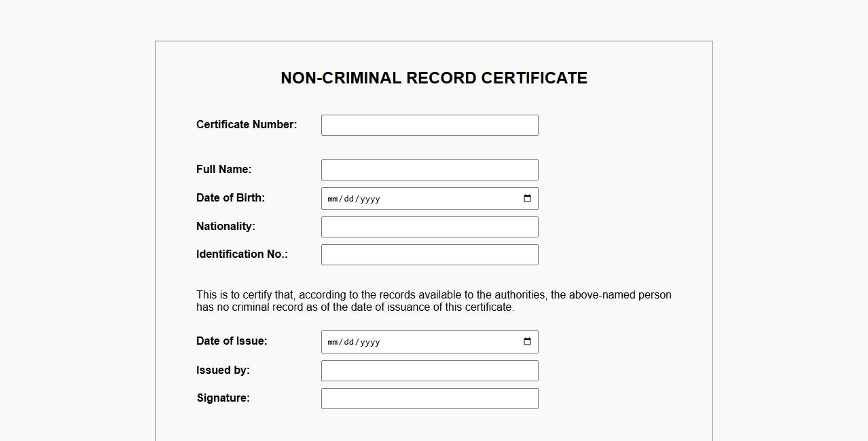Click the "Nationality:" label text
The width and height of the screenshot is (868, 441).
225,227
